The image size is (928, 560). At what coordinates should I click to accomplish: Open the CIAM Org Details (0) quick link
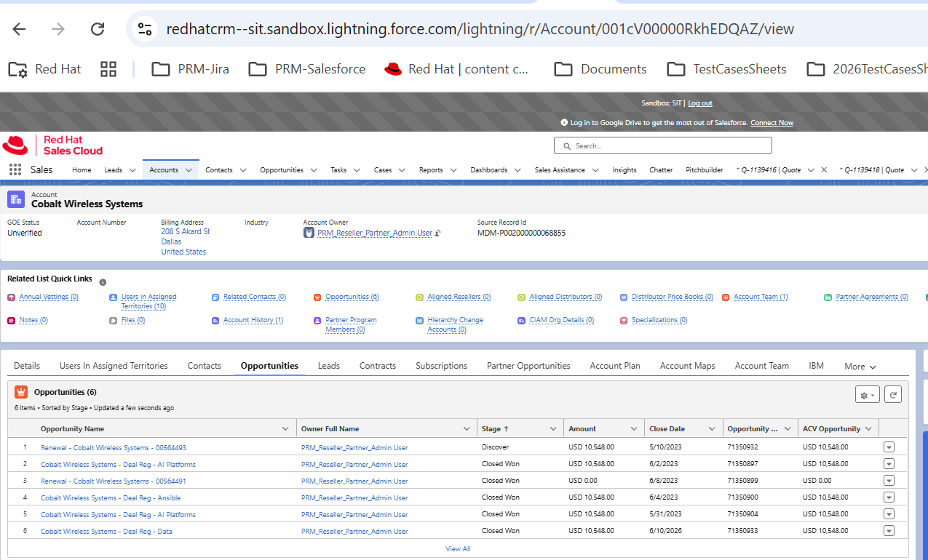[561, 320]
